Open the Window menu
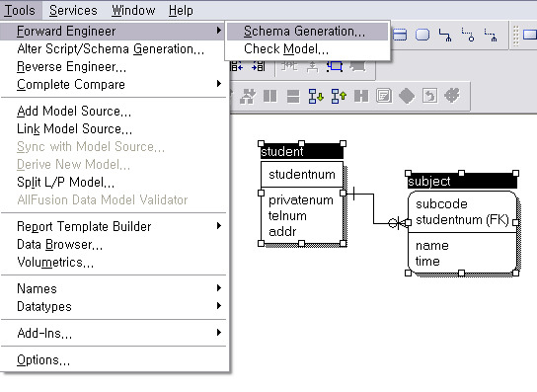 click(x=133, y=10)
